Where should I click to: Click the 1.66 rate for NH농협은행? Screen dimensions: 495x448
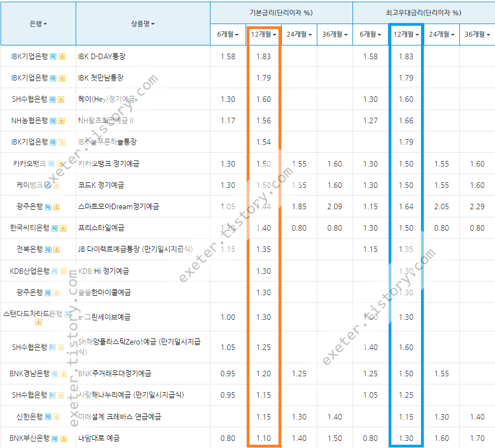(406, 121)
